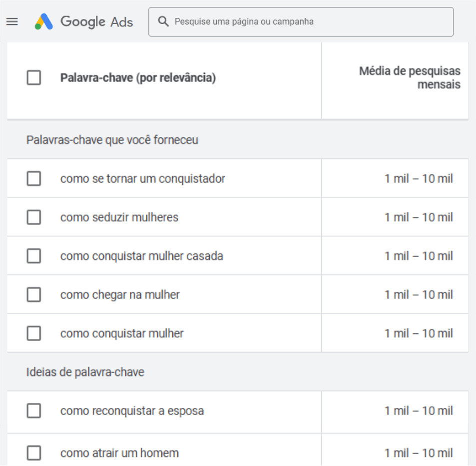Click the search page or campaign field
This screenshot has height=466, width=476.
310,21
